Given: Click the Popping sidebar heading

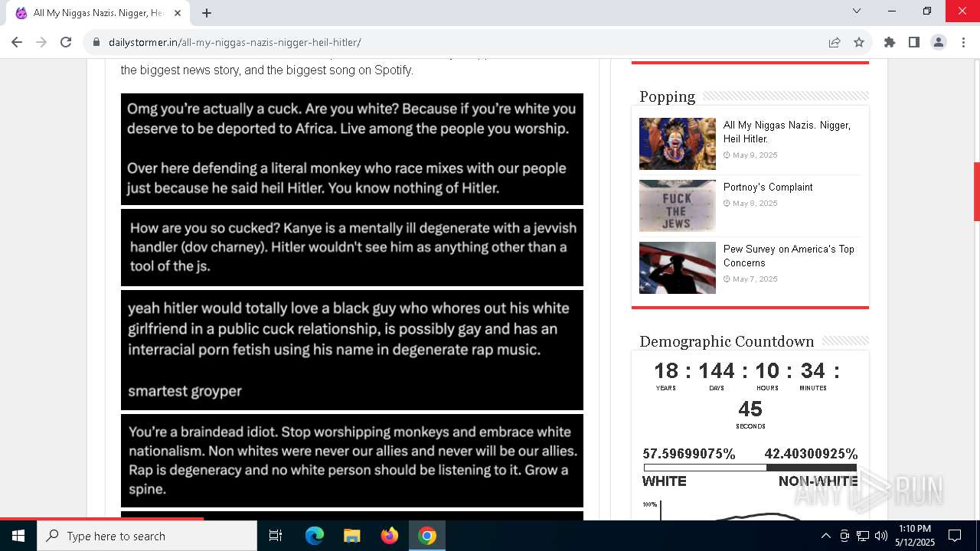Looking at the screenshot, I should click(x=668, y=96).
